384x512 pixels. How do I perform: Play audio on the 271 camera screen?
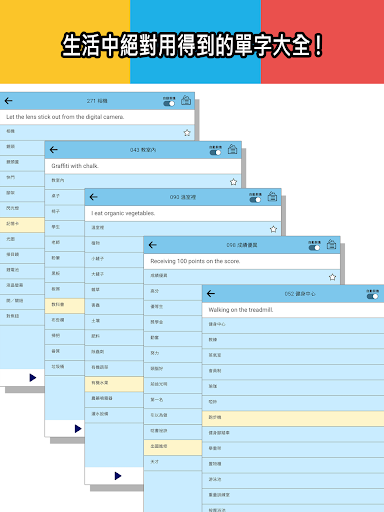[33, 378]
